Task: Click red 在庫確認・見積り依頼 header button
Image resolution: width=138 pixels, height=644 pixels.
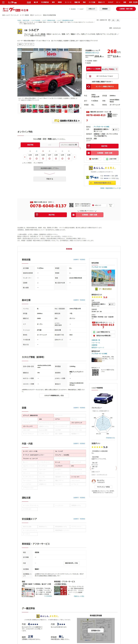Action: [126, 9]
